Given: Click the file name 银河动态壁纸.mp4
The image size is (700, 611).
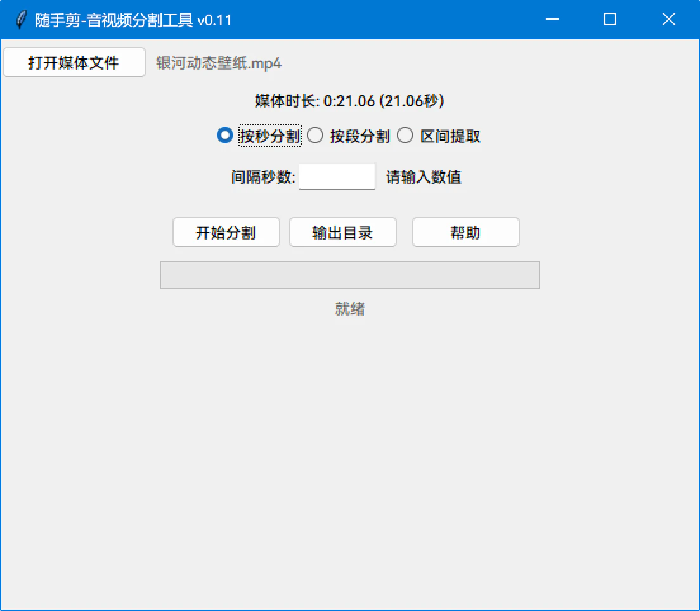Looking at the screenshot, I should (x=219, y=63).
